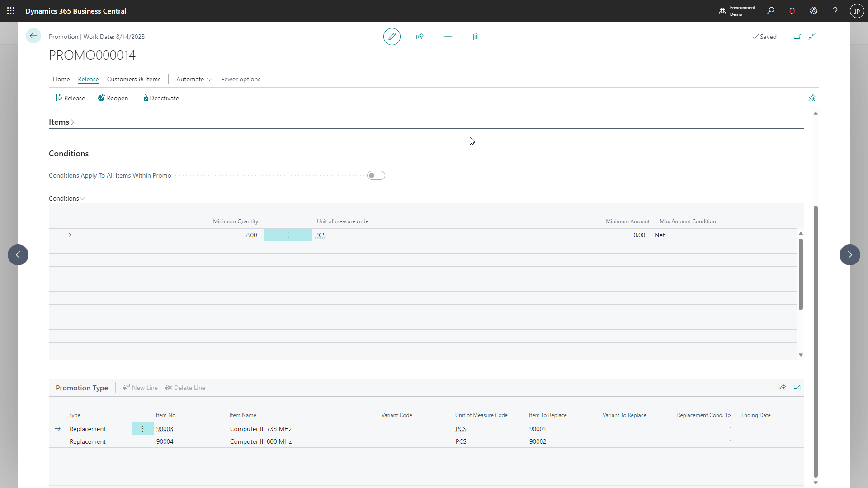This screenshot has height=488, width=868.
Task: Collapse the Conditions section header
Action: click(69, 154)
